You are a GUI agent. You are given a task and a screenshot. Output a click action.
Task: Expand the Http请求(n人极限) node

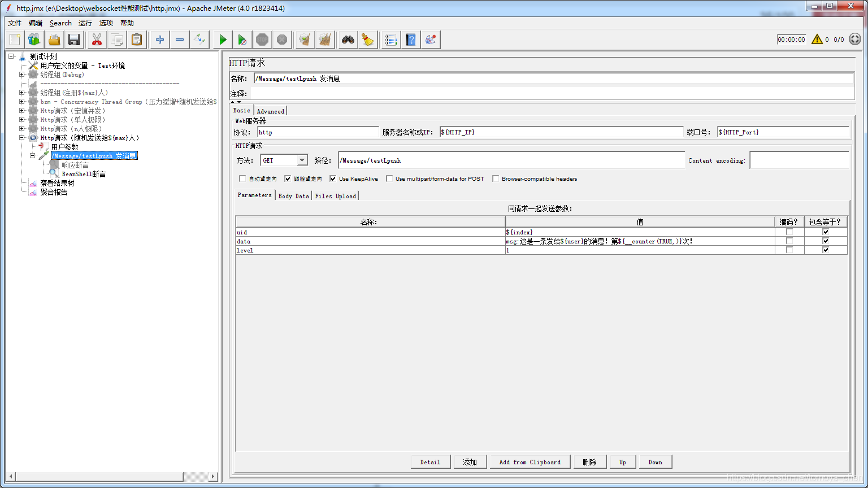pyautogui.click(x=21, y=128)
